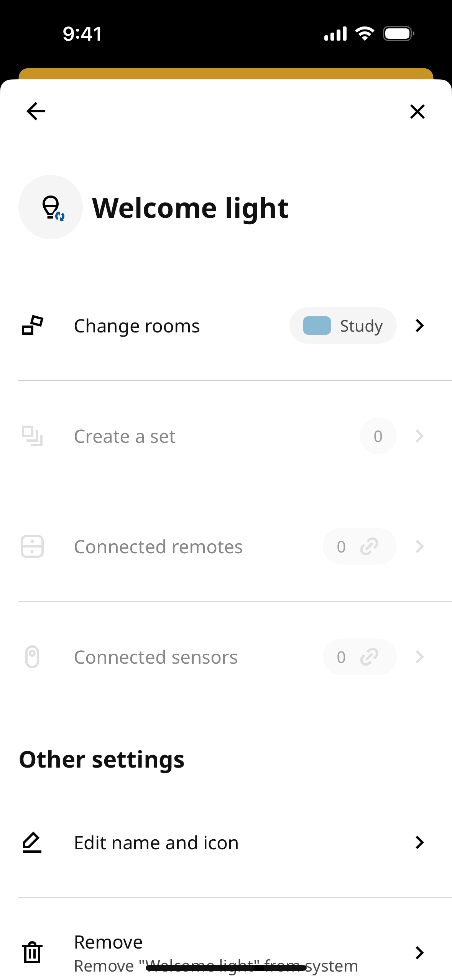452x980 pixels.
Task: Click the Create a set icon
Action: click(x=32, y=436)
